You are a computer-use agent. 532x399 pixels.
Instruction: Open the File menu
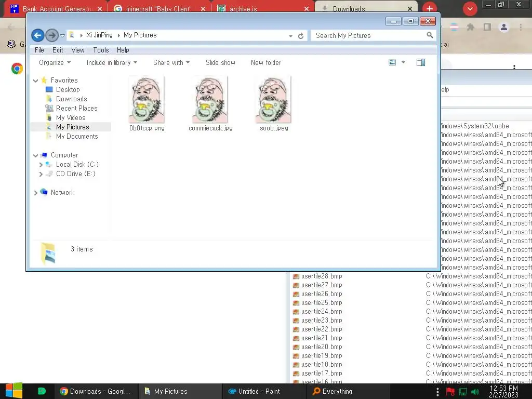(39, 50)
